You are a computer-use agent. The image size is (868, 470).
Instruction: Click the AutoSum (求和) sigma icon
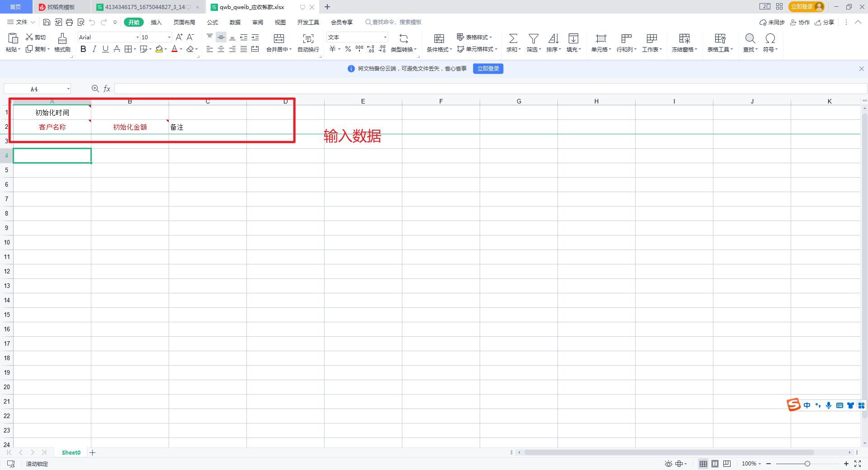(513, 39)
